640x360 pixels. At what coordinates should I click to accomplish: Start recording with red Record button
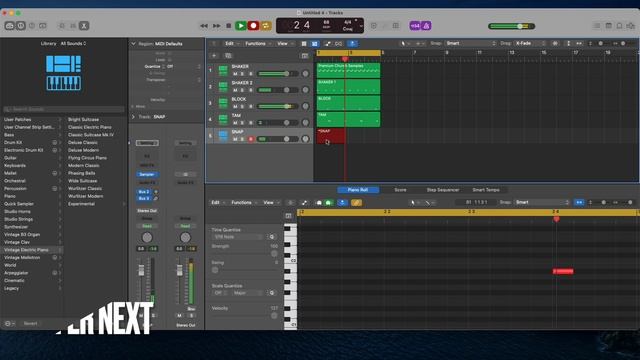click(253, 26)
